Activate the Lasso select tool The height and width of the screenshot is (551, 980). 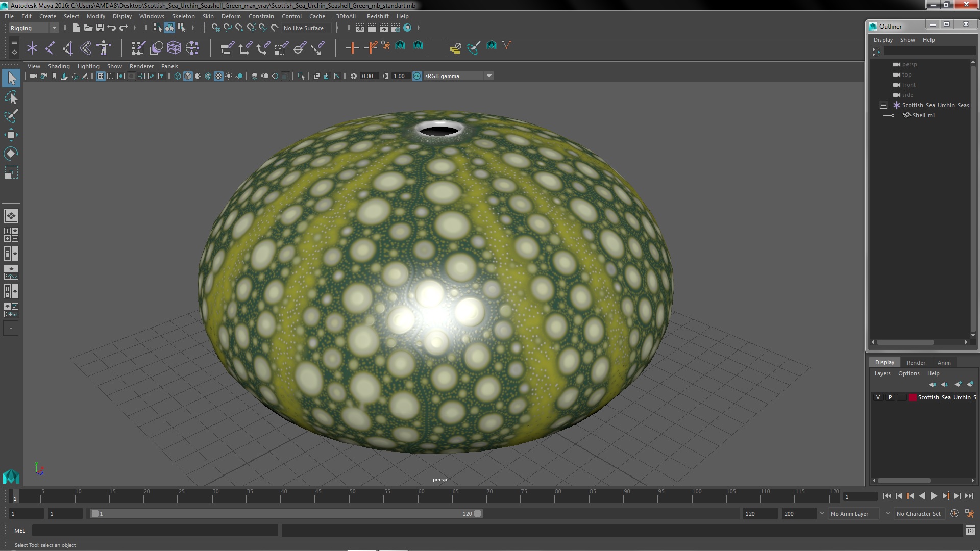pos(11,97)
